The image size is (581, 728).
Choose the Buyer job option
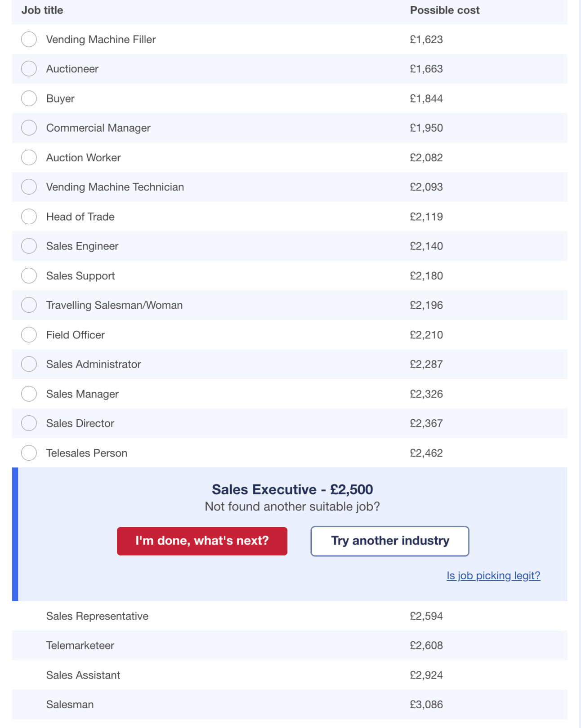tap(29, 98)
